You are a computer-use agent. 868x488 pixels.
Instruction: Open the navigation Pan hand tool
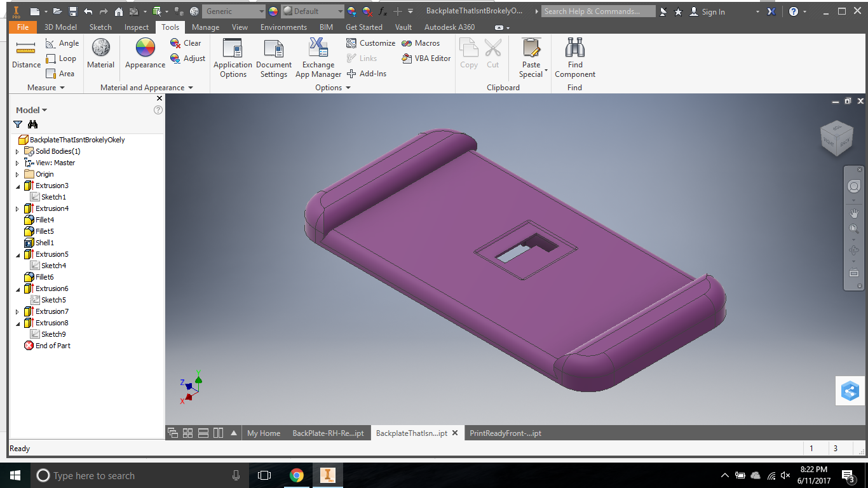tap(854, 213)
